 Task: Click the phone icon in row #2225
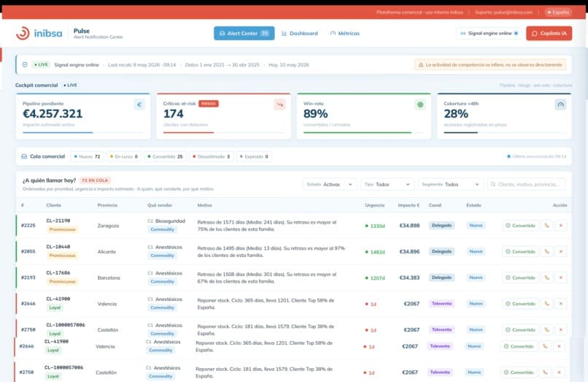(x=546, y=226)
